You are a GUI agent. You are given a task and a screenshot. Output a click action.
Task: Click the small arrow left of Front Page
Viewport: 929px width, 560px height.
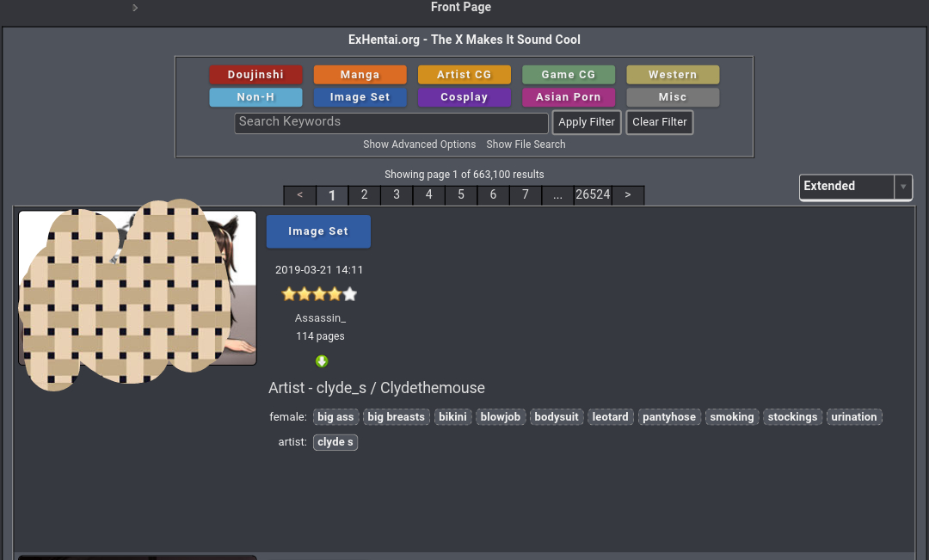point(135,8)
